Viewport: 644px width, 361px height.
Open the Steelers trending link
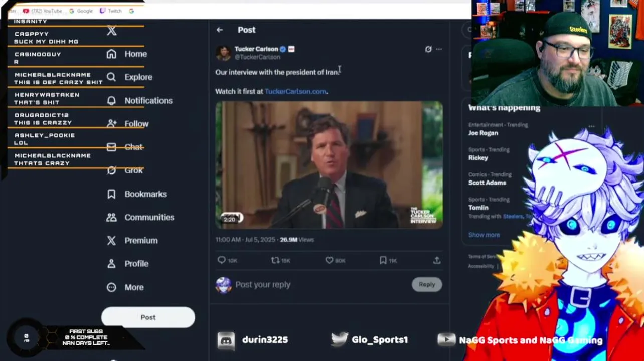513,216
